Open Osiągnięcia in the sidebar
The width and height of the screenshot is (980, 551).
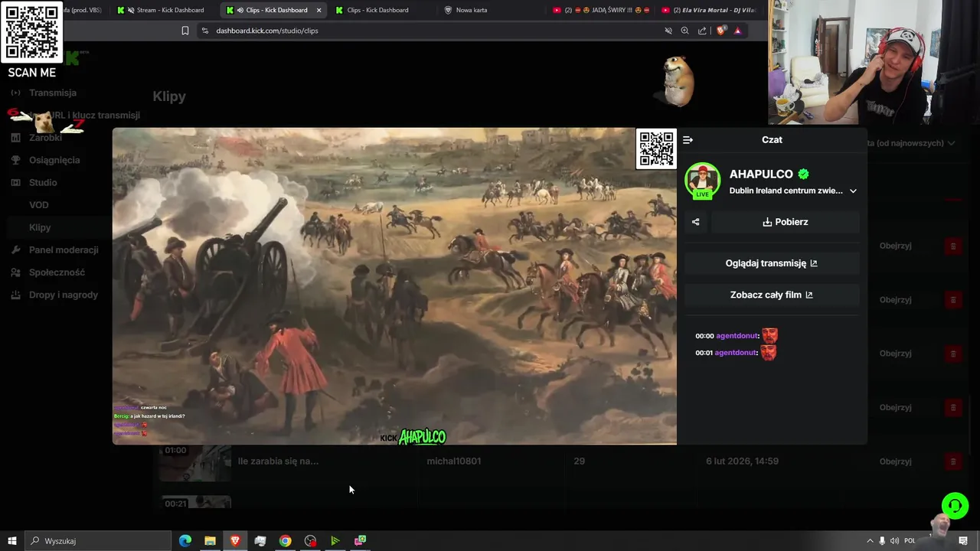click(54, 160)
